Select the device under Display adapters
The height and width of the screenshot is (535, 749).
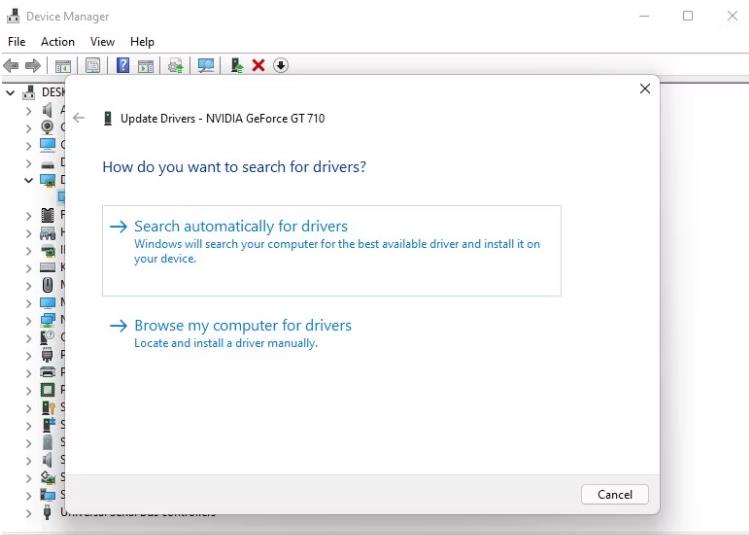coord(61,196)
